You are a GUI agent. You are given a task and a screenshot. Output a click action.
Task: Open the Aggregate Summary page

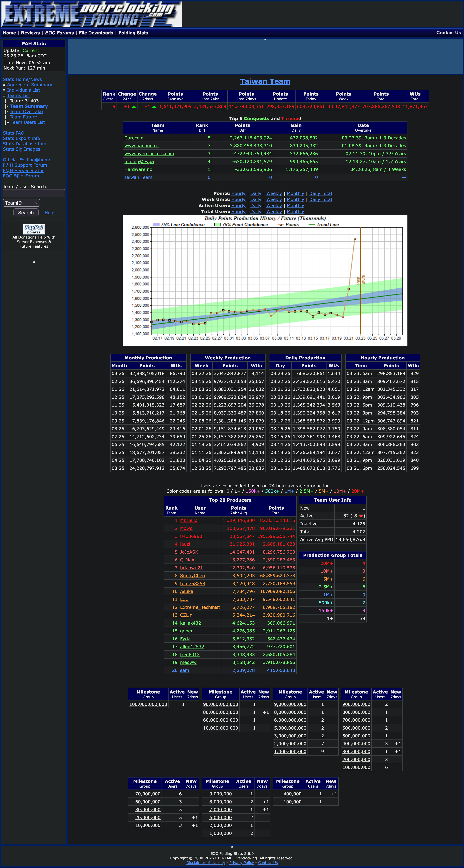[x=29, y=85]
